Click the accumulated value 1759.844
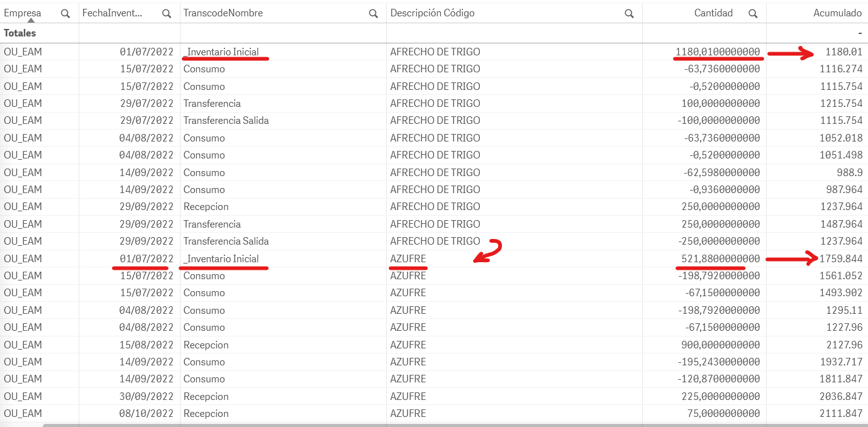The image size is (868, 427). (x=841, y=258)
